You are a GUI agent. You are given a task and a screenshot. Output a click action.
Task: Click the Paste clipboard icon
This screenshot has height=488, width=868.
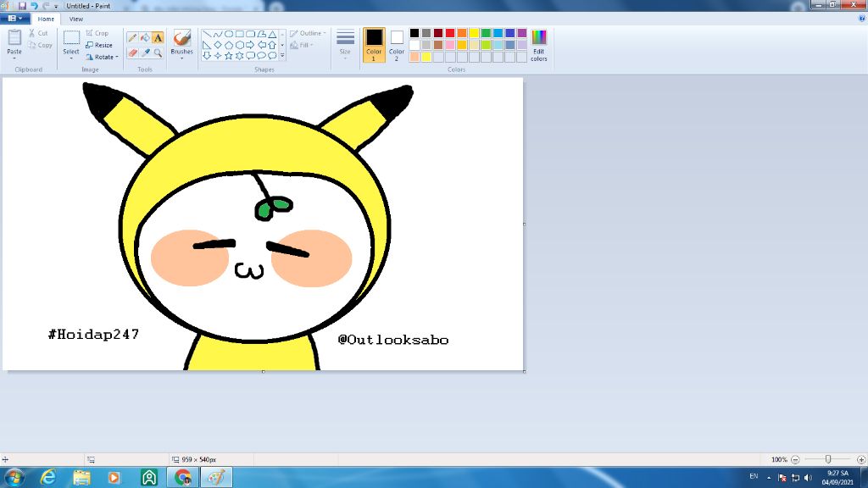[x=14, y=37]
